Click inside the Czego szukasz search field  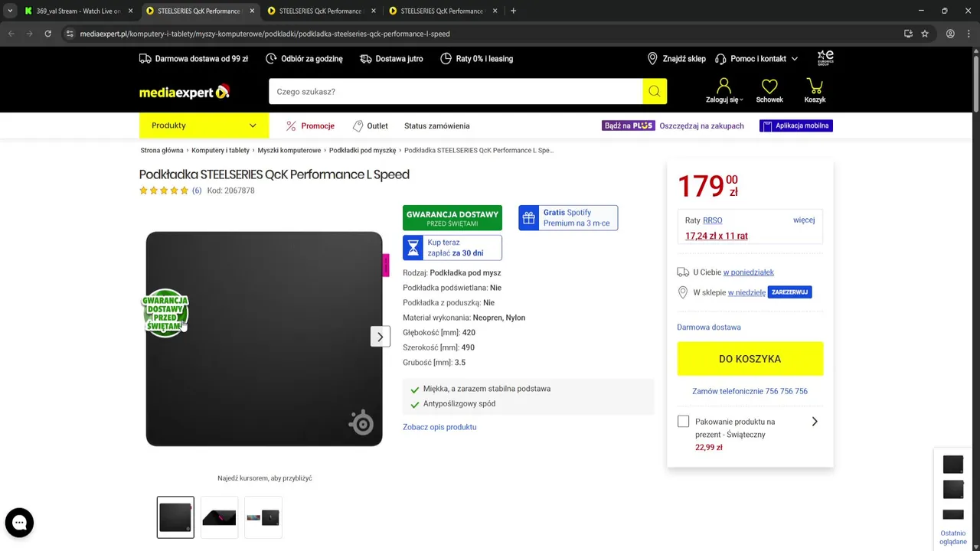(x=456, y=91)
